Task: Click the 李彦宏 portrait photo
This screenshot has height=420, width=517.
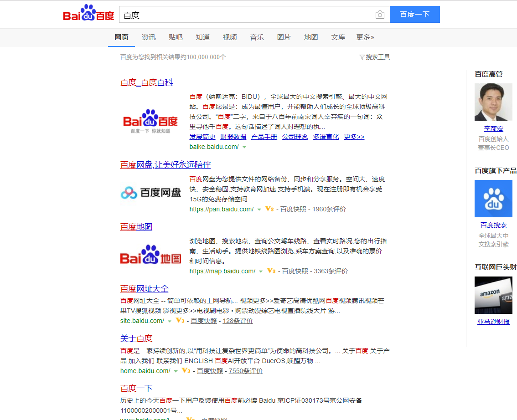Action: pos(494,102)
